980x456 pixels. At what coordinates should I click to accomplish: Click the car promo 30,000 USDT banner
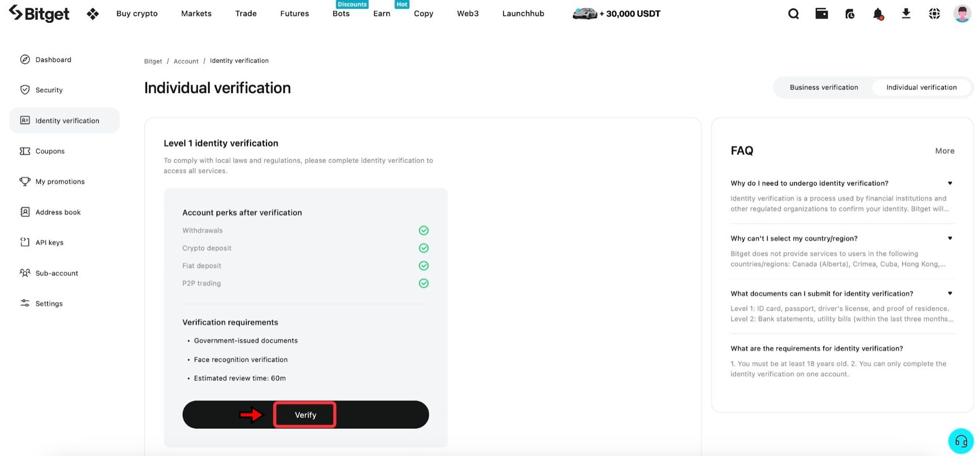click(616, 14)
